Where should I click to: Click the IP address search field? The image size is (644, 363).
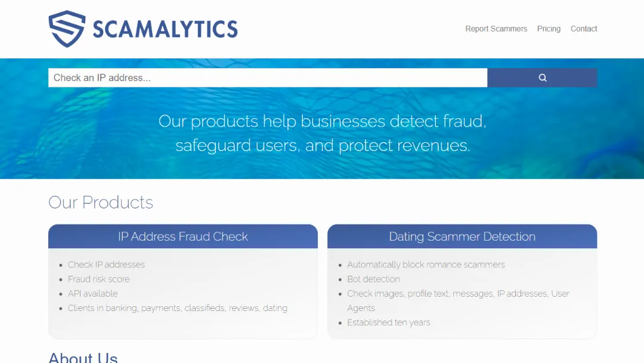tap(239, 78)
